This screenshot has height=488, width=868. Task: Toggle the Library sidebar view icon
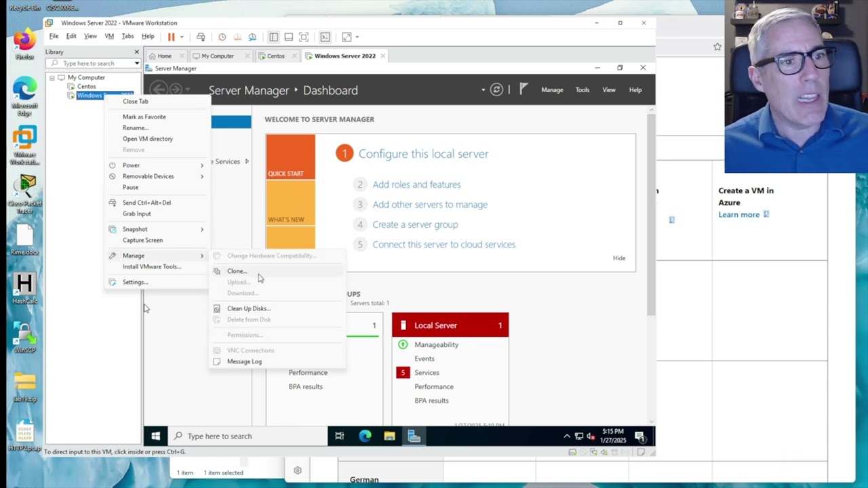coord(273,37)
